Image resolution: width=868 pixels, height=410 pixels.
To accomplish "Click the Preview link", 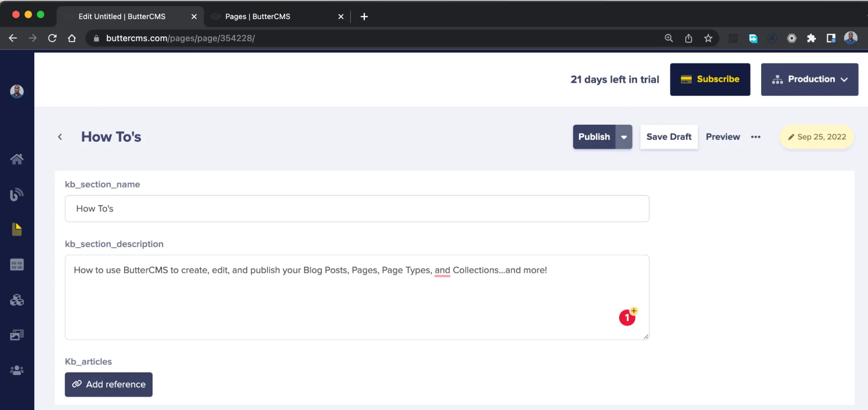I will (723, 137).
